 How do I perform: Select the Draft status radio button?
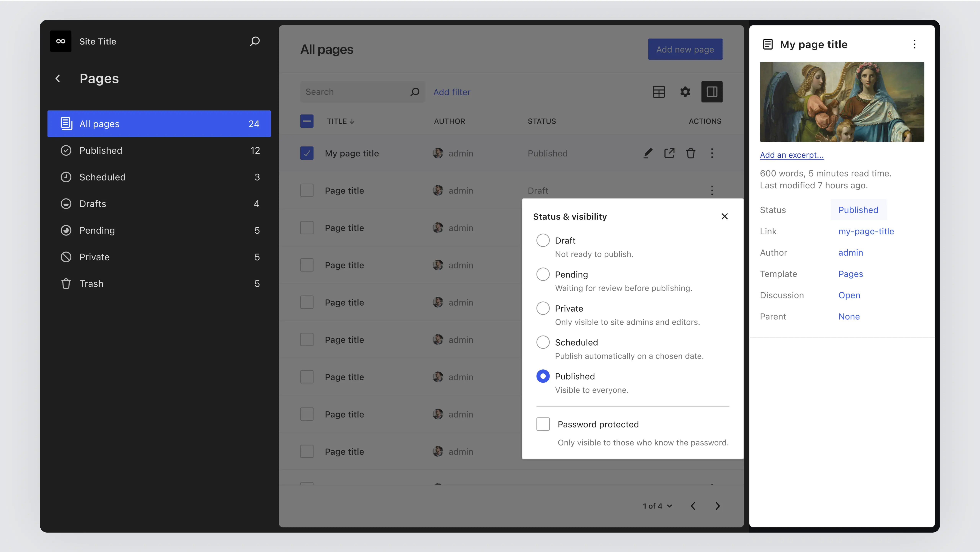click(543, 240)
